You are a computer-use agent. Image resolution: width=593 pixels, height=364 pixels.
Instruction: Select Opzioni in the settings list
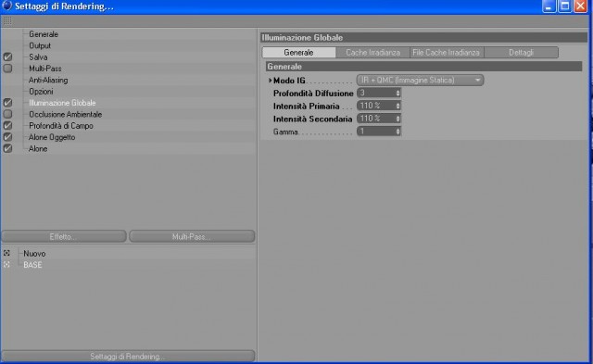pyautogui.click(x=41, y=92)
